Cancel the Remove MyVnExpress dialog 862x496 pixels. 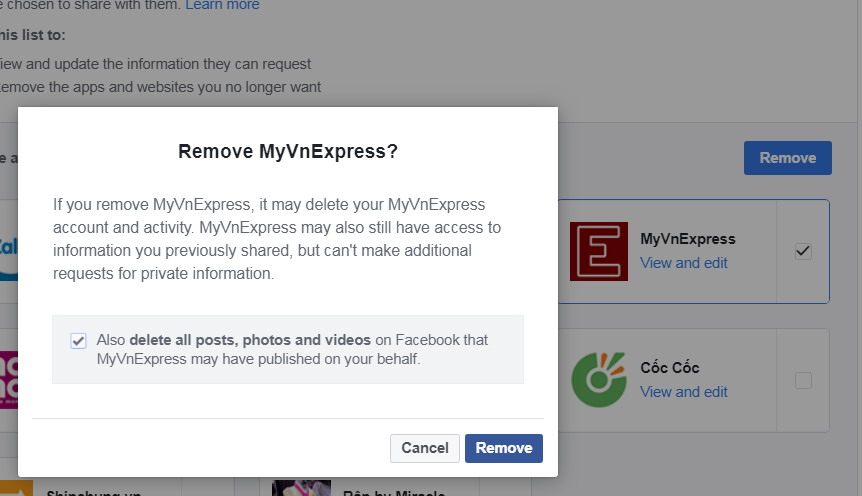pyautogui.click(x=425, y=448)
